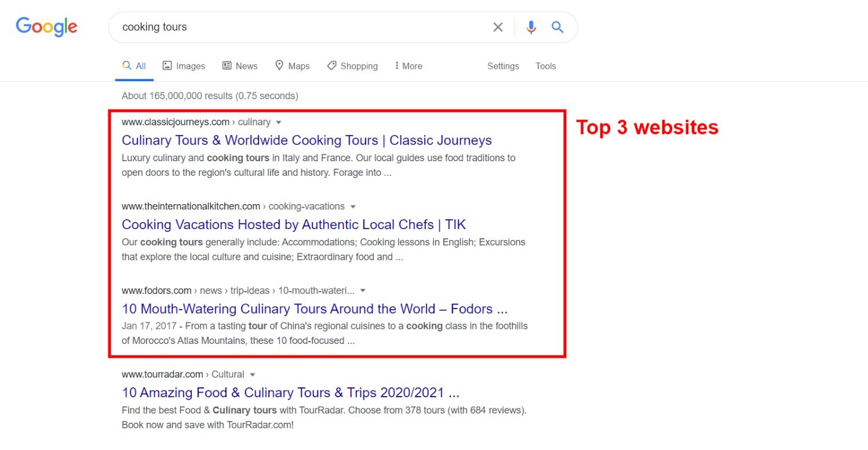Click the www.classicjourneys.com URL text
868x450 pixels.
point(176,122)
